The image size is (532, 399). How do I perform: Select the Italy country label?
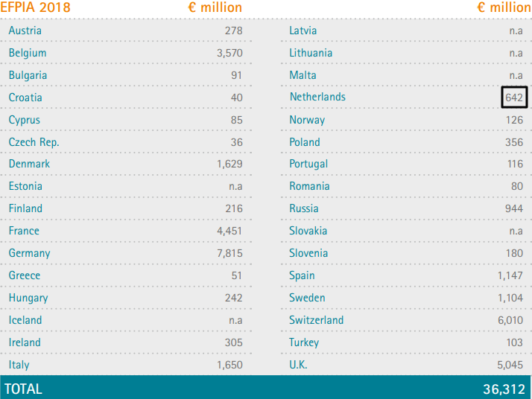click(x=19, y=365)
